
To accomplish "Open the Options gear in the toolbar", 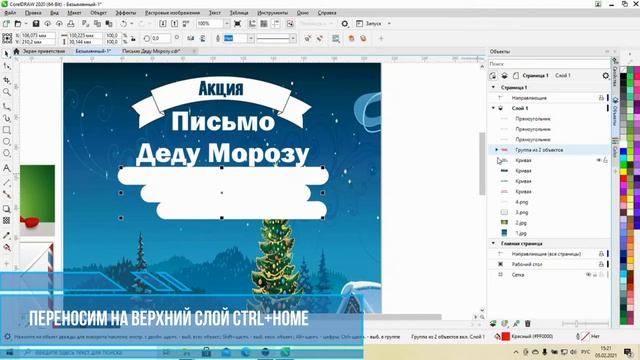I will [345, 24].
